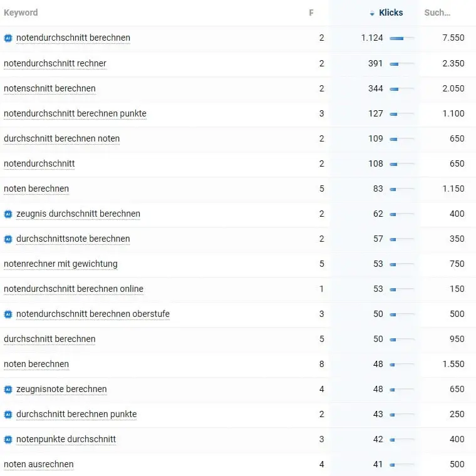The image size is (476, 476).
Task: Open keyword 'notendurchschnitt rechner'
Action: click(x=55, y=63)
